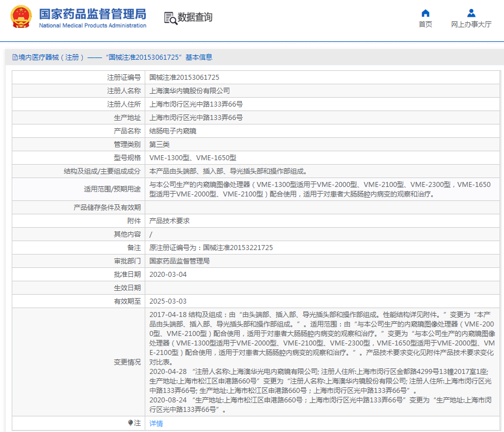Select registrant name 上海澳华内镜股份有限公司

(189, 91)
